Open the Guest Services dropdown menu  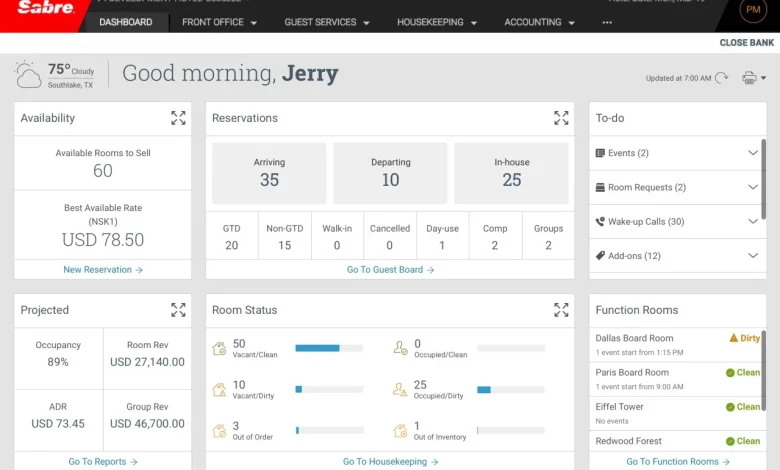[x=327, y=22]
